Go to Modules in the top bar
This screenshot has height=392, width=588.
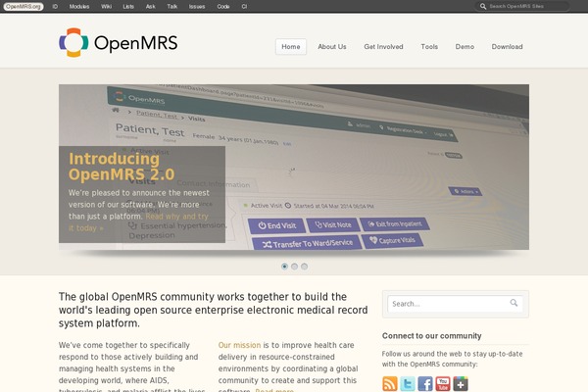tap(79, 7)
